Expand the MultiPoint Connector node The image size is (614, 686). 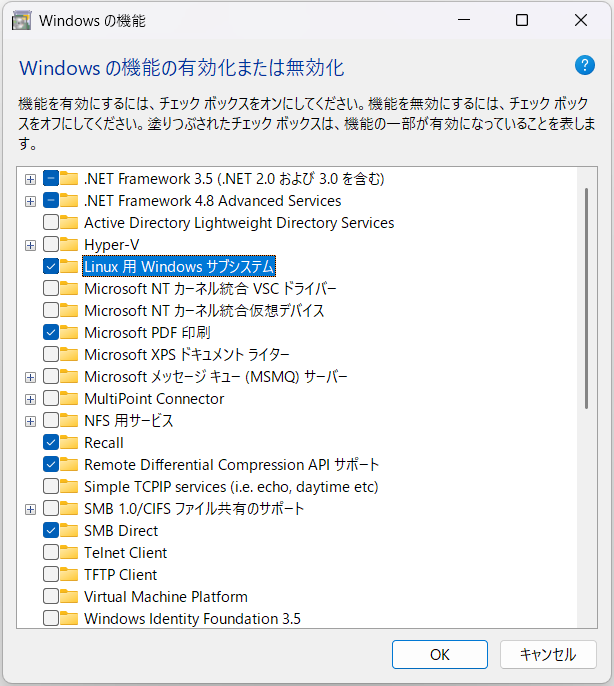[x=30, y=399]
